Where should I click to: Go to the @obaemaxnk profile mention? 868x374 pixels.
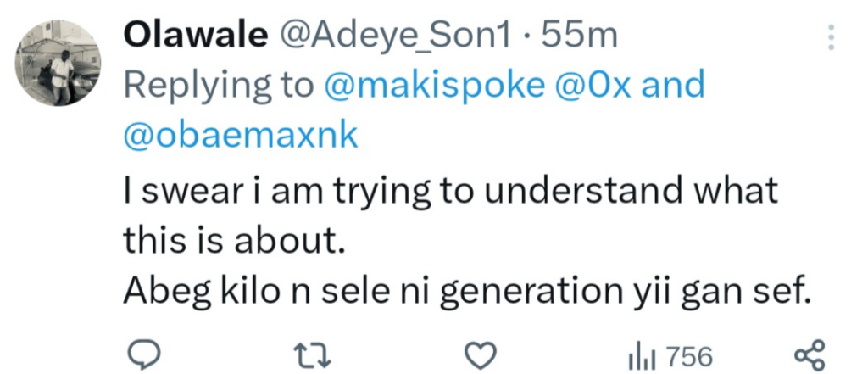coord(241,136)
